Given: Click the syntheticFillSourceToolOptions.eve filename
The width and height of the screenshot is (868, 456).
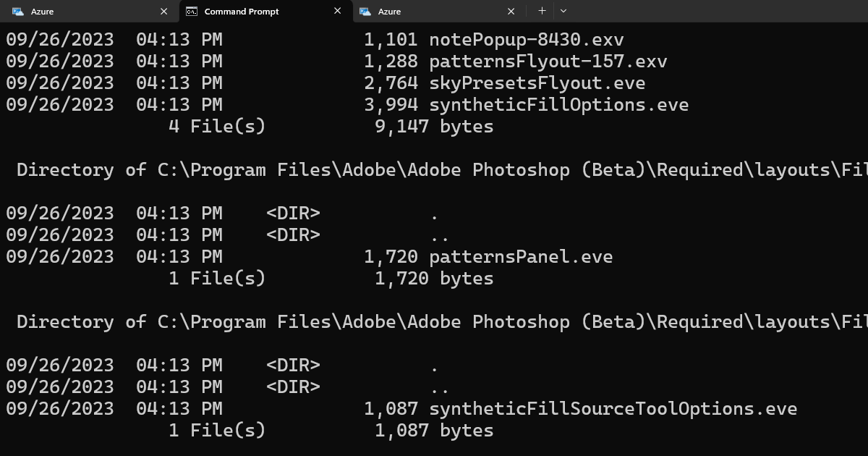Looking at the screenshot, I should 613,408.
